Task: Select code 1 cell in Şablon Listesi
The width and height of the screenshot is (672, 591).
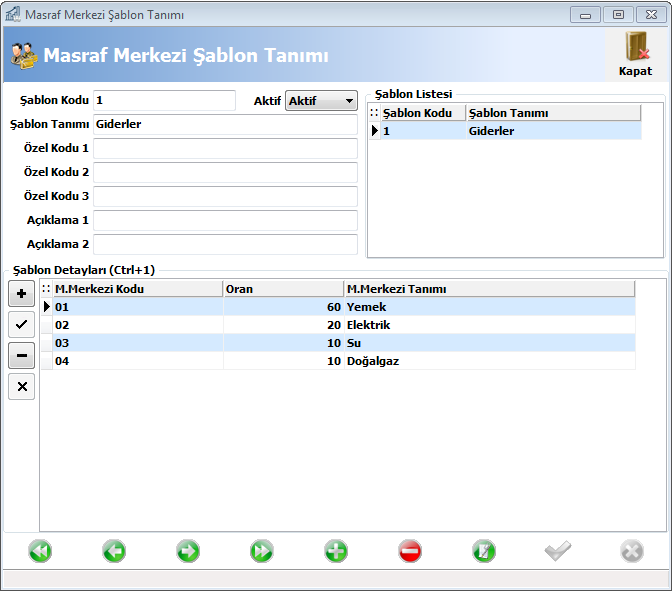Action: click(x=423, y=131)
